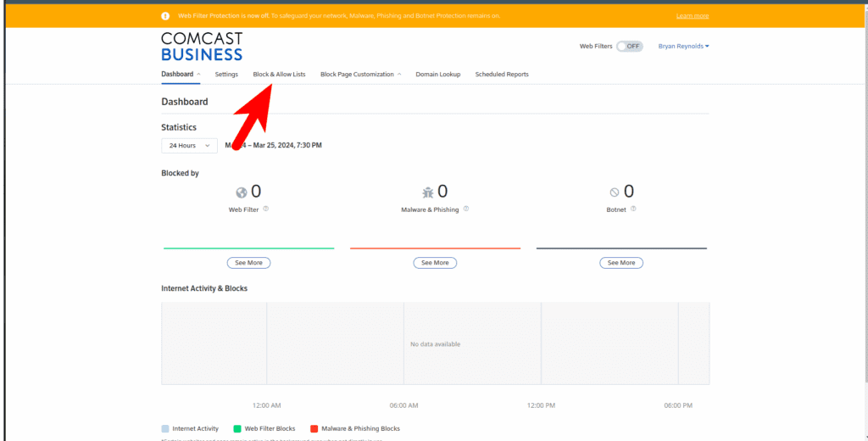Turn on the Web Filters toggle
Viewport: 868px width, 441px height.
[629, 46]
